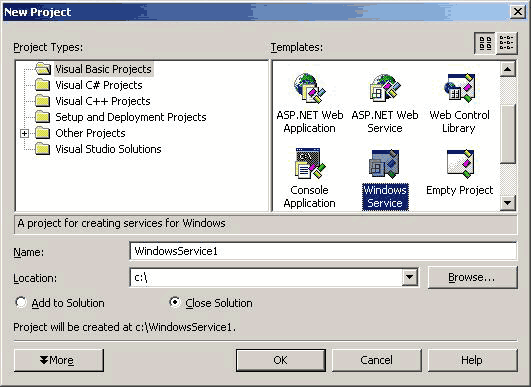Open the Location dropdown list
Screen dimensions: 531x387
pyautogui.click(x=409, y=277)
